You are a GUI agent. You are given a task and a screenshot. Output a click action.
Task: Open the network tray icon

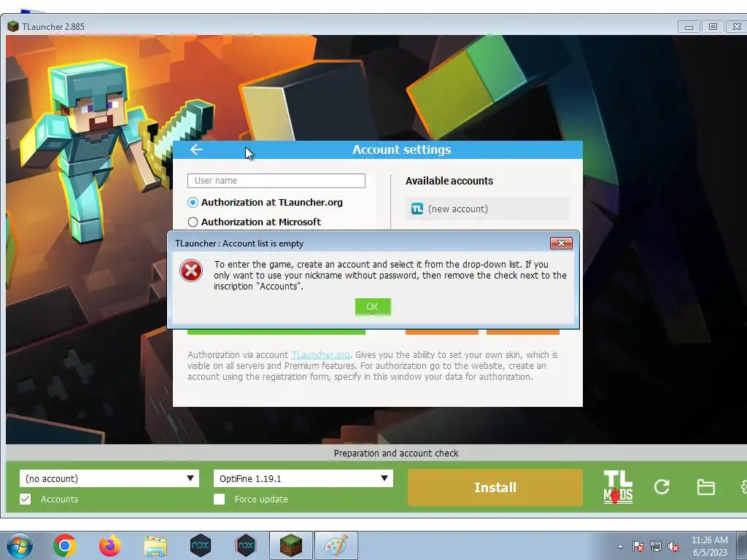(656, 546)
